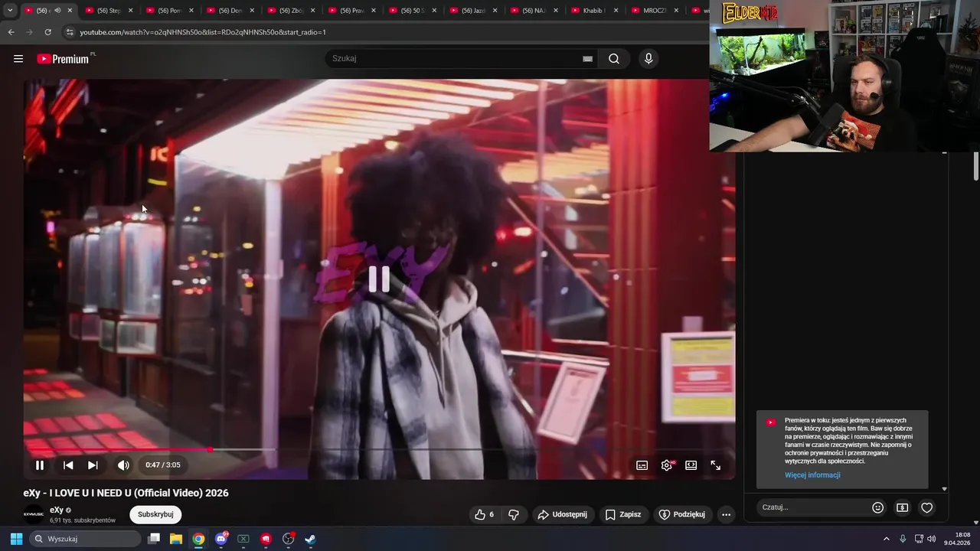
Task: Open the Więcej informacji link
Action: point(812,475)
